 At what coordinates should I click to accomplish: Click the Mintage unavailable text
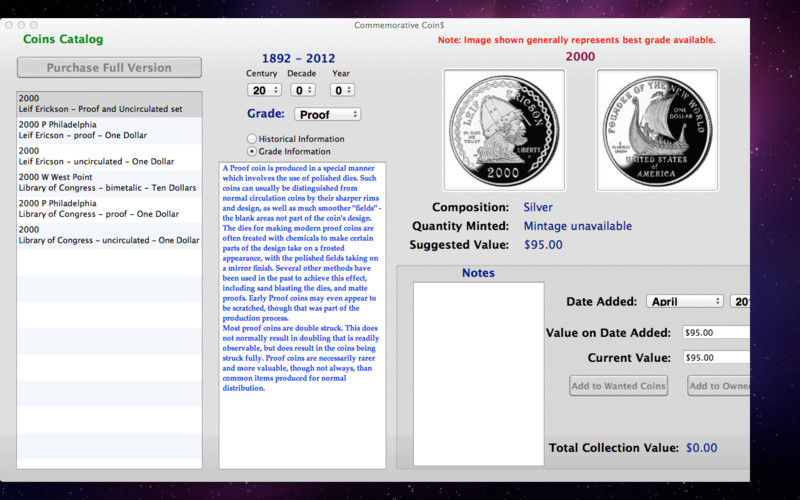pyautogui.click(x=578, y=226)
